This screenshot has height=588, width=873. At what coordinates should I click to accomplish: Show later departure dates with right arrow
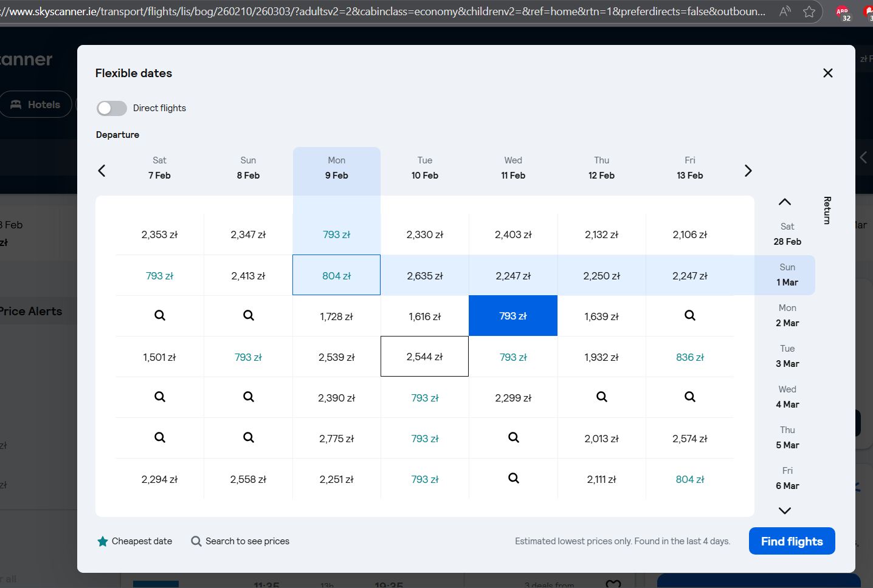pyautogui.click(x=748, y=171)
